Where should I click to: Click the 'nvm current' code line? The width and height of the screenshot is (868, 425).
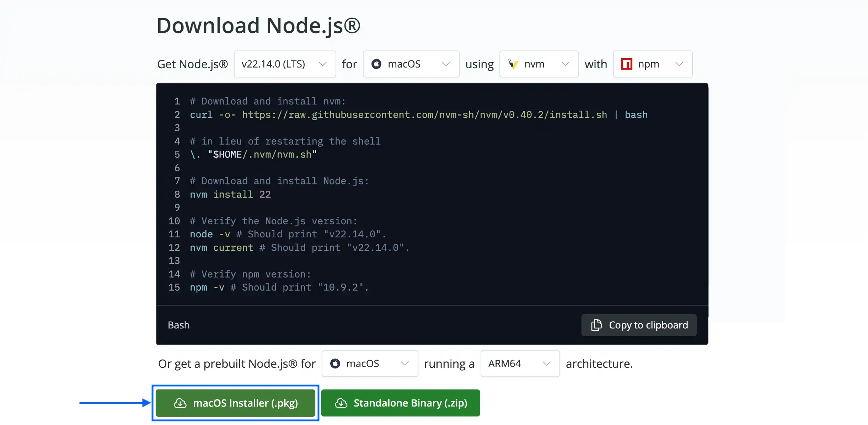[x=299, y=247]
